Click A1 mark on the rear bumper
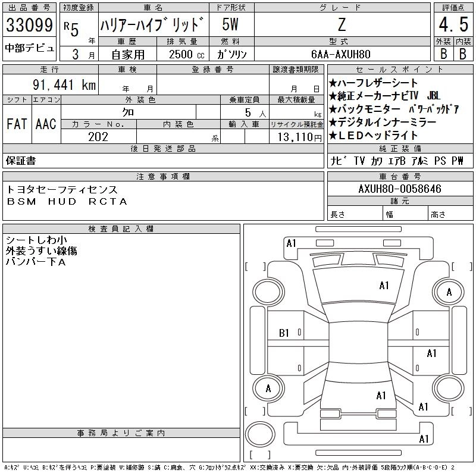476x476 pixels. (424, 439)
